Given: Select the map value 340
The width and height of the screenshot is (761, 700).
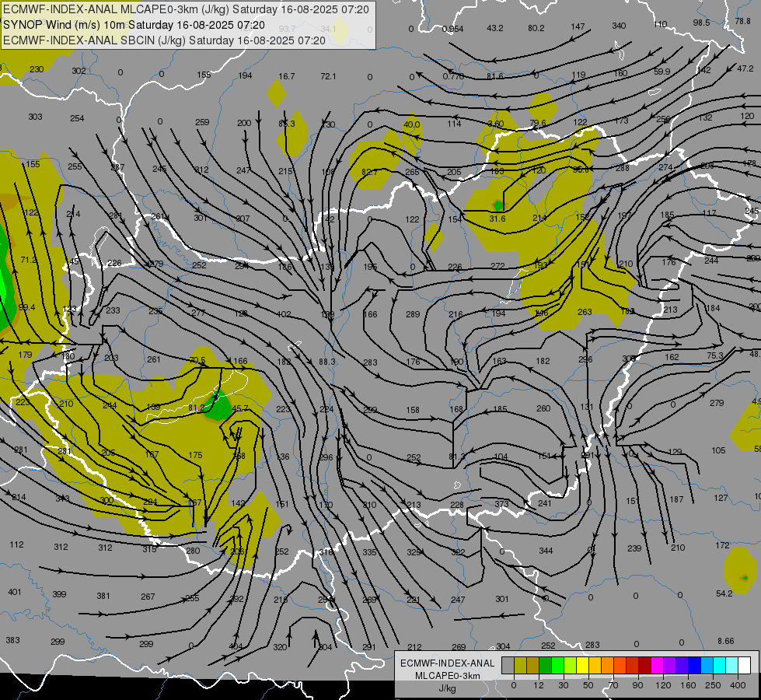Looking at the screenshot, I should 619,26.
